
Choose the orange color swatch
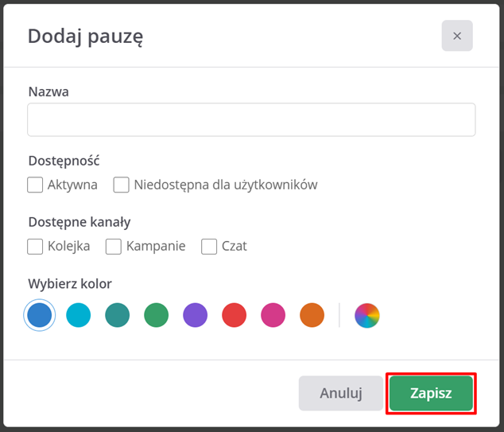(312, 315)
